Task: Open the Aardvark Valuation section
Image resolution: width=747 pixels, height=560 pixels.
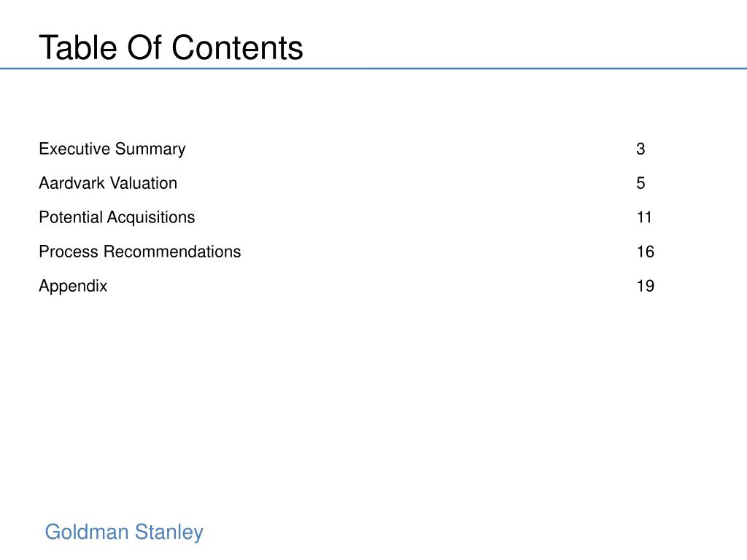Action: 108,183
